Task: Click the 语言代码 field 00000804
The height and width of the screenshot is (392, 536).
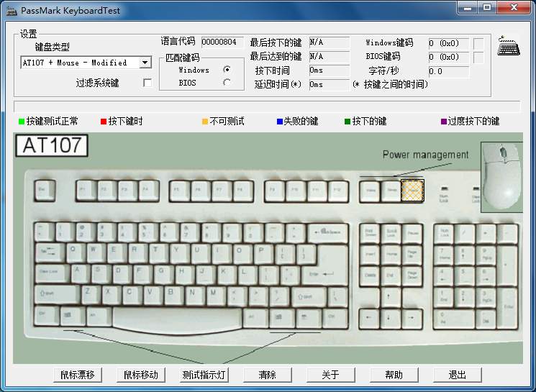Action: tap(222, 42)
